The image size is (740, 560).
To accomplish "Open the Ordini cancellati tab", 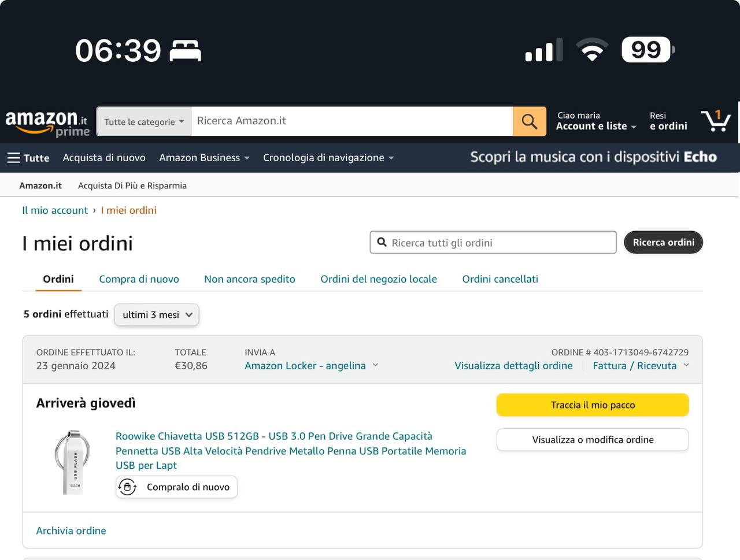I will (500, 279).
